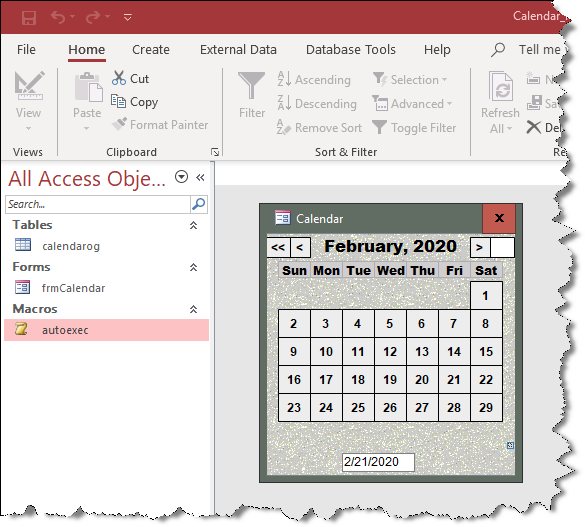Screen dimensions: 585x527
Task: Select day 14 on the calendar
Action: [454, 351]
